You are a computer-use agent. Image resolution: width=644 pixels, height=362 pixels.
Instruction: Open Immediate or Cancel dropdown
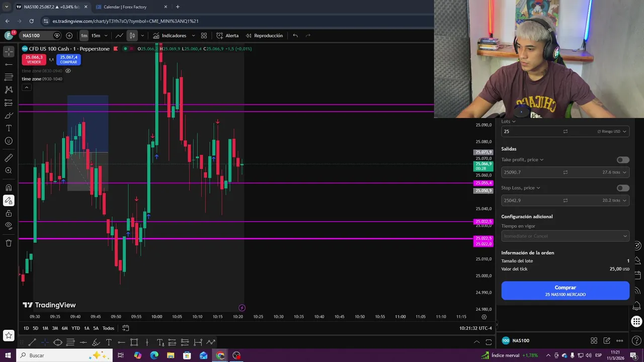tap(565, 236)
